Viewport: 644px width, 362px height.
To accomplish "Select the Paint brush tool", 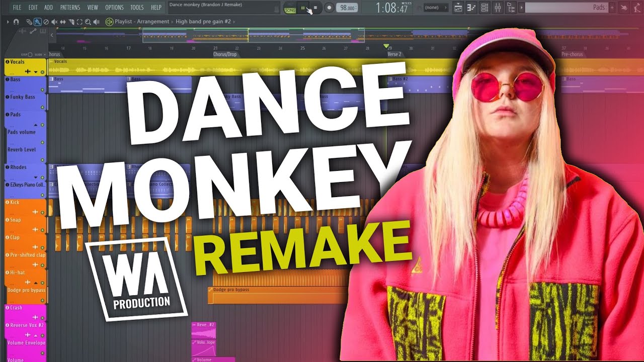I will (38, 22).
